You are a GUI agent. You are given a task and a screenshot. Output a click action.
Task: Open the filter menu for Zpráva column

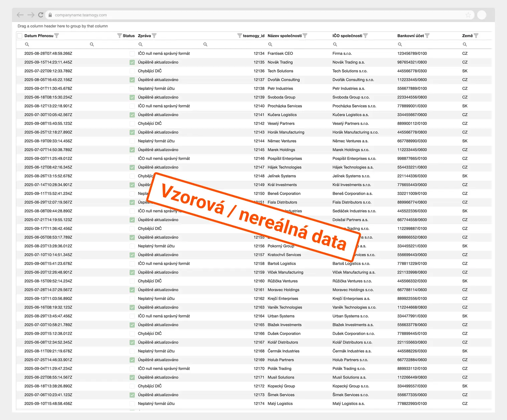pyautogui.click(x=154, y=36)
